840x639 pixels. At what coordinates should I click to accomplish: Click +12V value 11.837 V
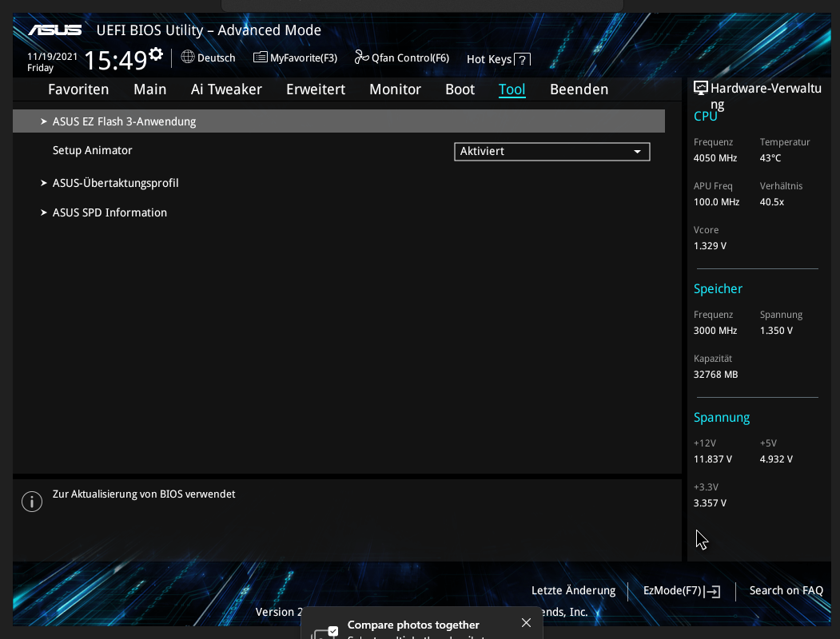pyautogui.click(x=712, y=459)
